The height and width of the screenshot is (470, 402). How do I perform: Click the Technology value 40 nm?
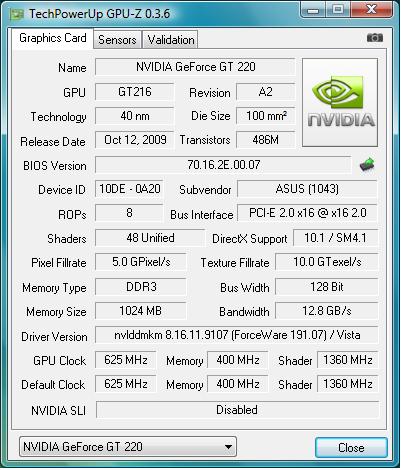[135, 116]
